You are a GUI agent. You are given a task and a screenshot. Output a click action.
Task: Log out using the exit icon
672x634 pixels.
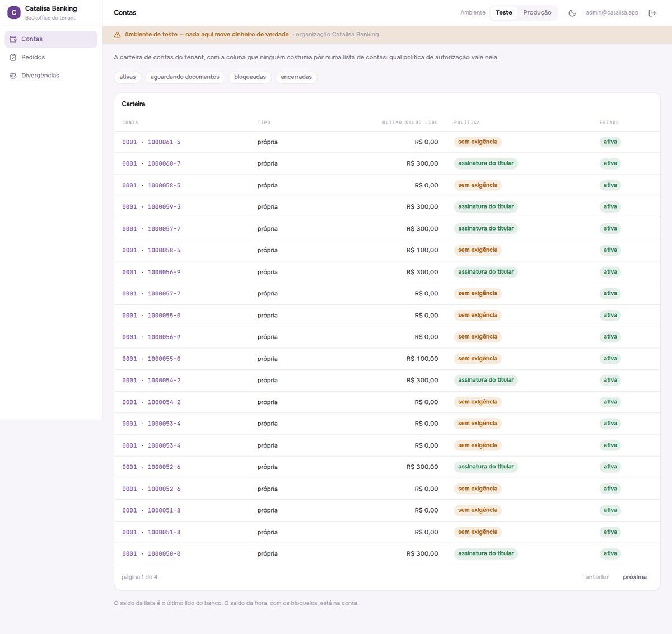click(x=652, y=13)
